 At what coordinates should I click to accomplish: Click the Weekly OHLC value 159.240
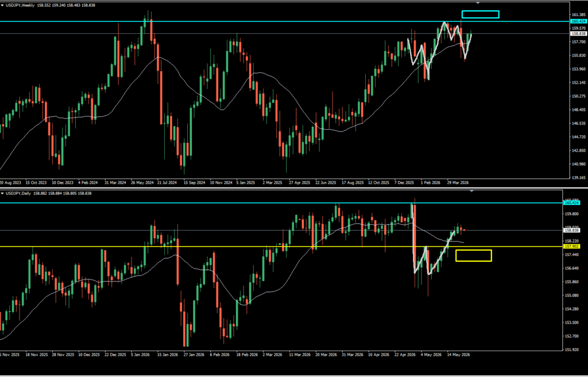(59, 5)
